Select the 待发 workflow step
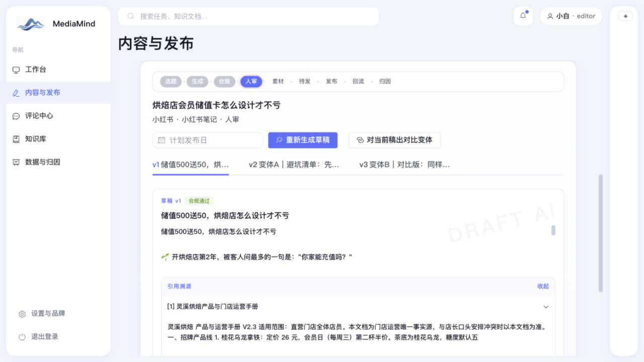This screenshot has width=644, height=362. pos(305,81)
